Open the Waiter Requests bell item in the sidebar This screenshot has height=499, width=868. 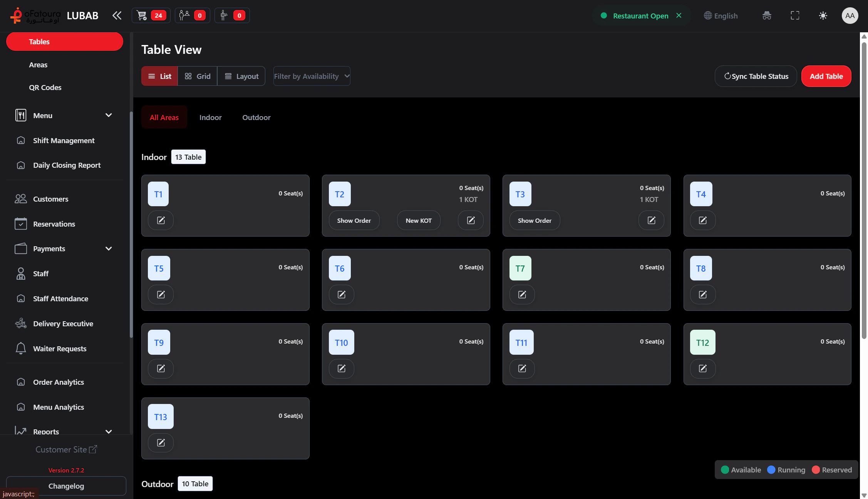(x=60, y=349)
